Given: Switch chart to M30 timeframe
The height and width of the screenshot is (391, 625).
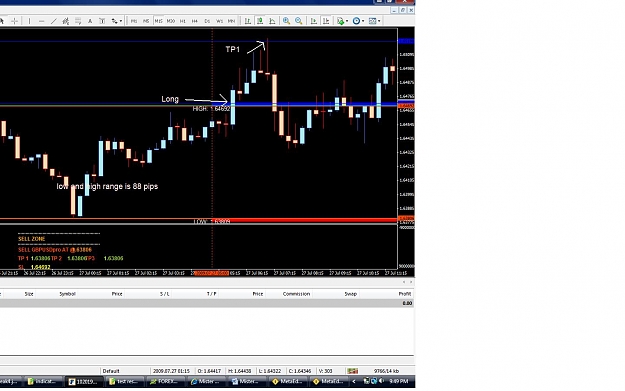Looking at the screenshot, I should pos(171,21).
